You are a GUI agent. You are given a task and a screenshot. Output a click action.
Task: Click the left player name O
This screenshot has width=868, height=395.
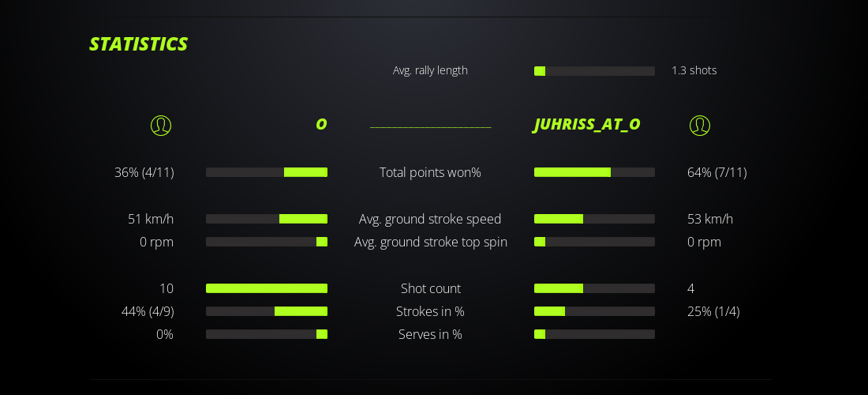pyautogui.click(x=321, y=125)
